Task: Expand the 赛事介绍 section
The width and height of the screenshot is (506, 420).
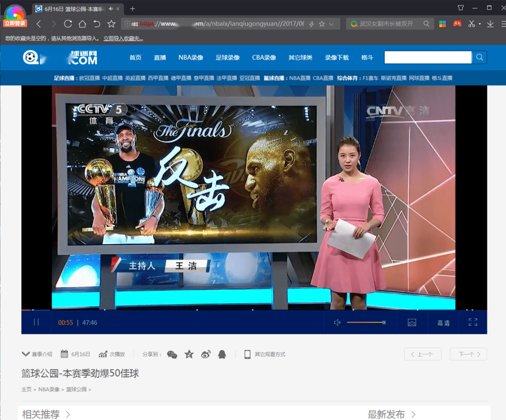Action: pos(37,354)
